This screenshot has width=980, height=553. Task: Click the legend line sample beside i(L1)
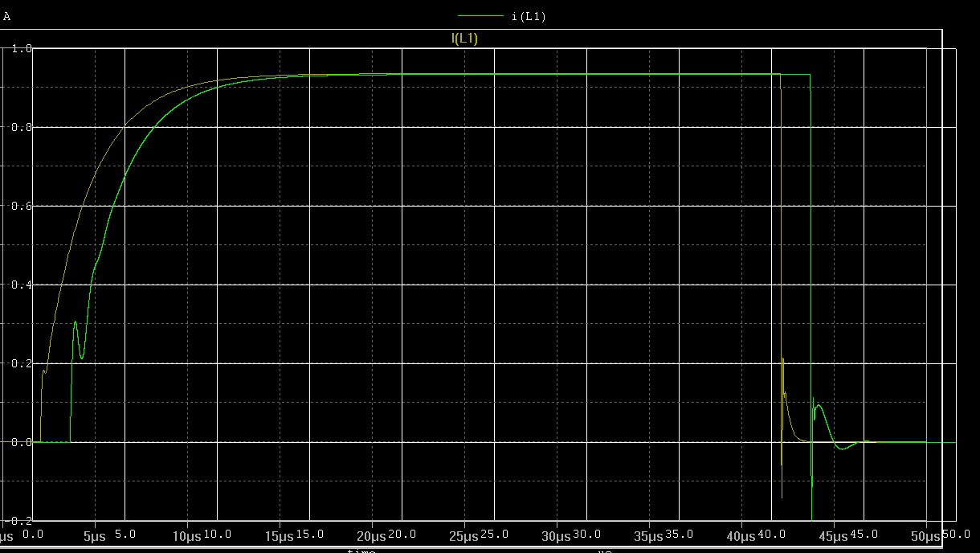click(x=480, y=16)
